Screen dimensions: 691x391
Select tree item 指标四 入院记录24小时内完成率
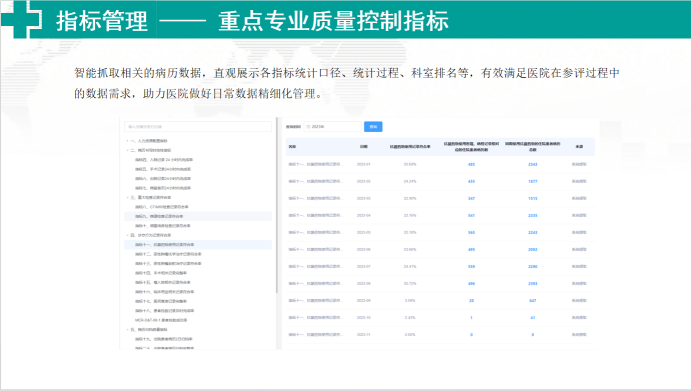click(164, 160)
